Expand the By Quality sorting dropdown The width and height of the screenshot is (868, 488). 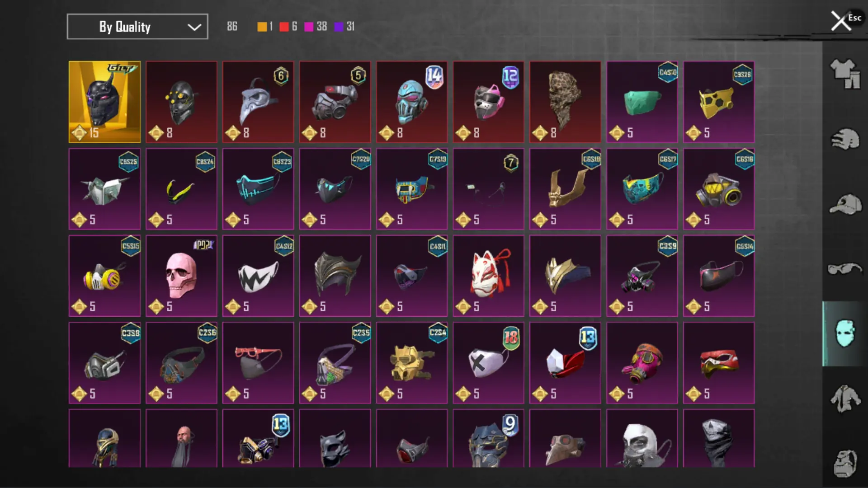pos(137,27)
